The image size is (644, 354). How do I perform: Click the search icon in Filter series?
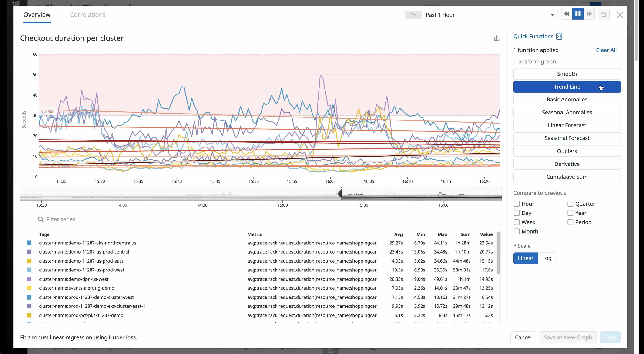(41, 219)
